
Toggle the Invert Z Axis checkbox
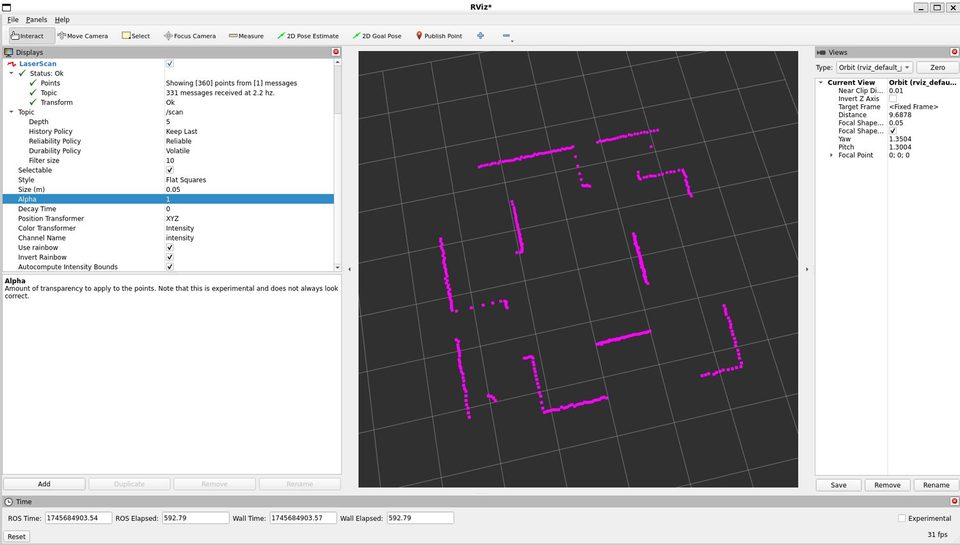(893, 99)
